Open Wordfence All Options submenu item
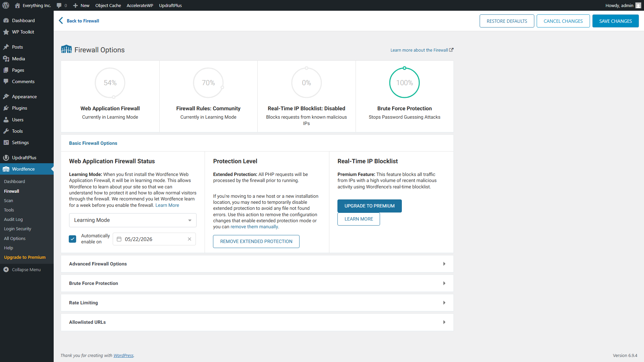This screenshot has width=644, height=362. point(15,238)
